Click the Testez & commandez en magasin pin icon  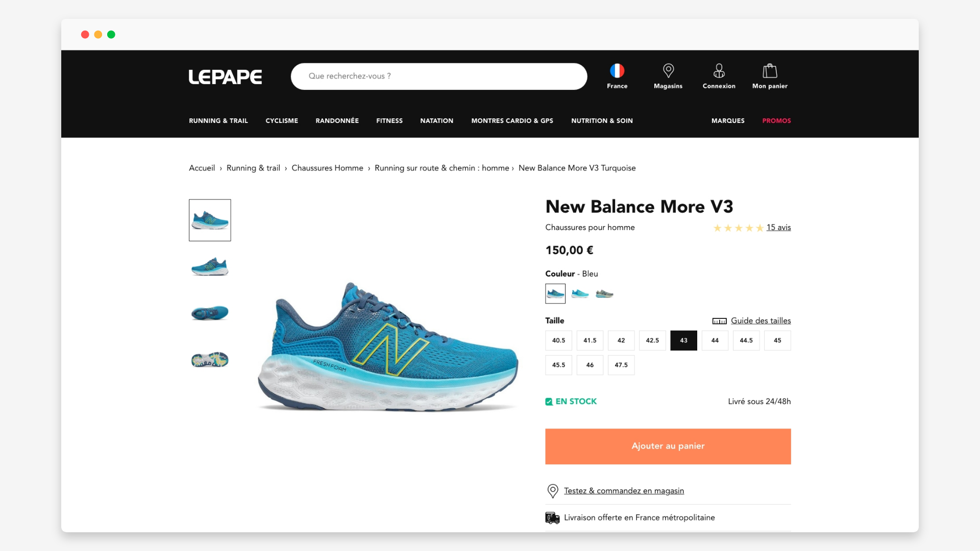click(552, 491)
